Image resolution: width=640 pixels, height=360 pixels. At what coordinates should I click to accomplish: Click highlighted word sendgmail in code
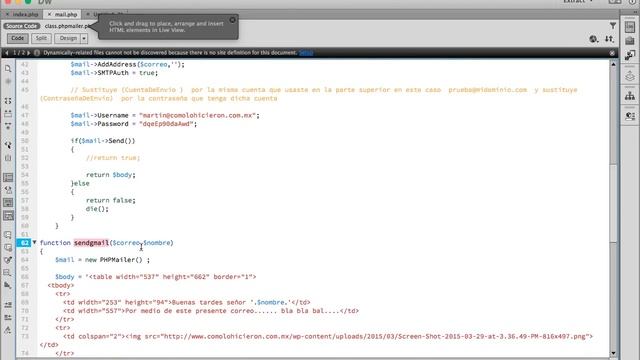91,243
